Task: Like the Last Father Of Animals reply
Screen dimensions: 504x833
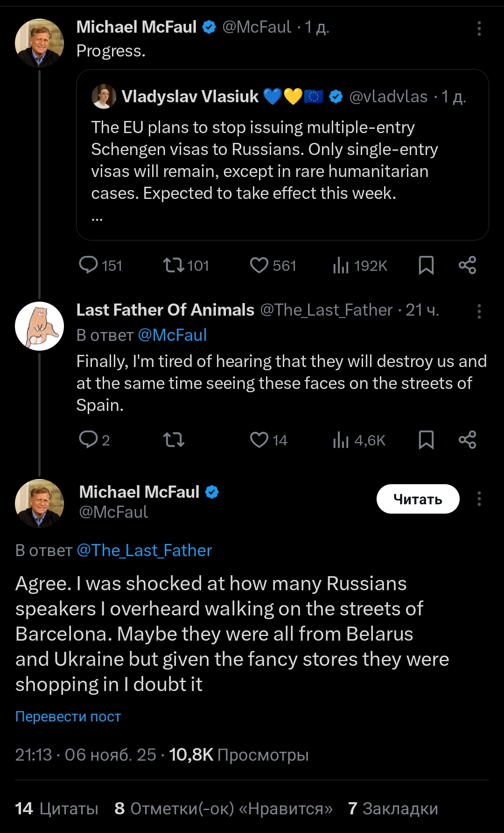Action: coord(259,440)
